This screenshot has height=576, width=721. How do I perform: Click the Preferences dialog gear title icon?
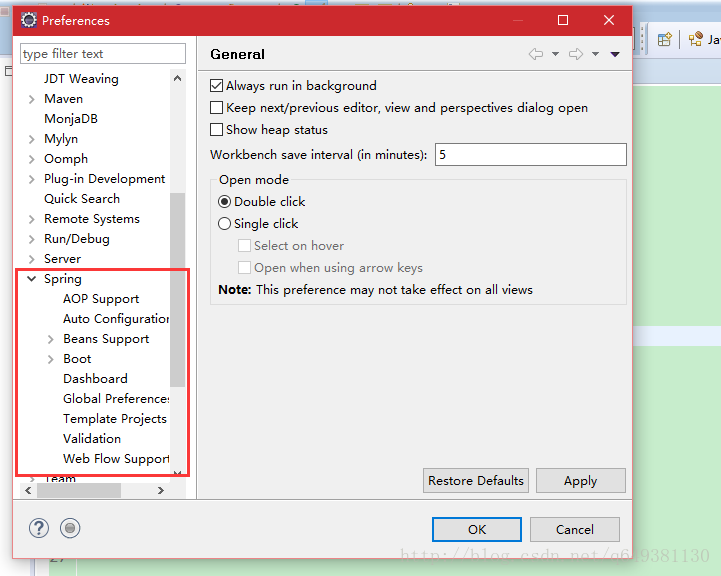(x=29, y=20)
